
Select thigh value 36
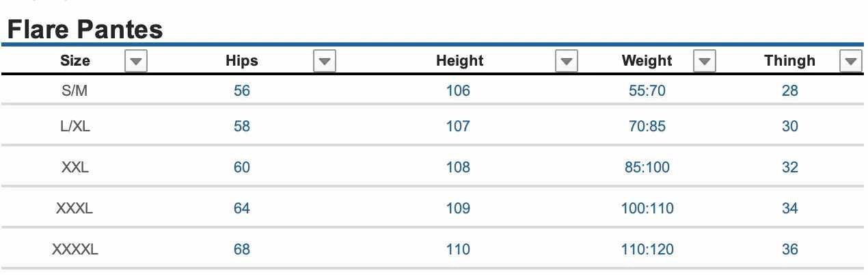click(789, 249)
